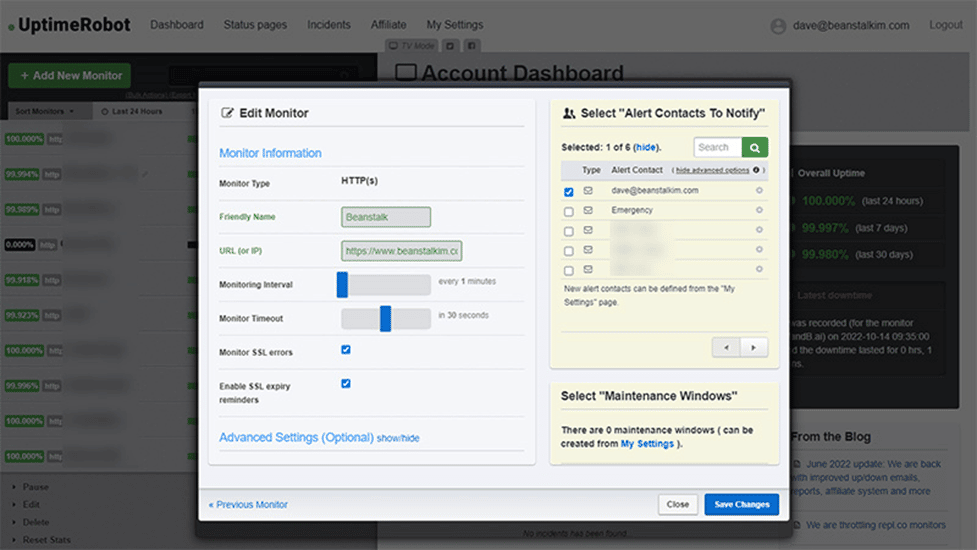
Task: Go to next page of alert contacts
Action: click(753, 347)
